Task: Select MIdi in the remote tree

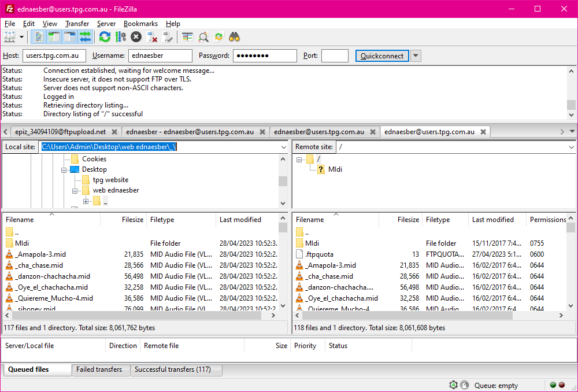Action: (335, 169)
